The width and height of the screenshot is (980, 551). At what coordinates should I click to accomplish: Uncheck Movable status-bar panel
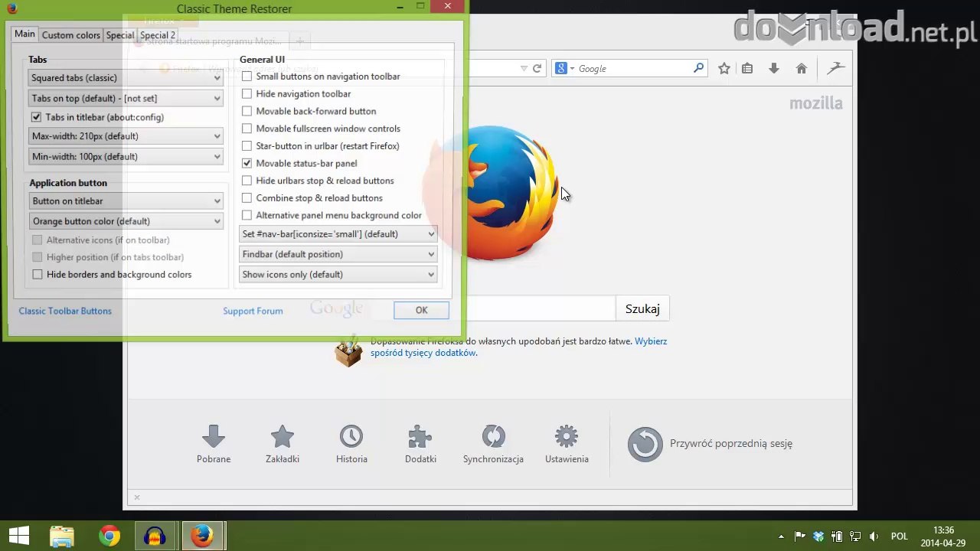point(247,163)
